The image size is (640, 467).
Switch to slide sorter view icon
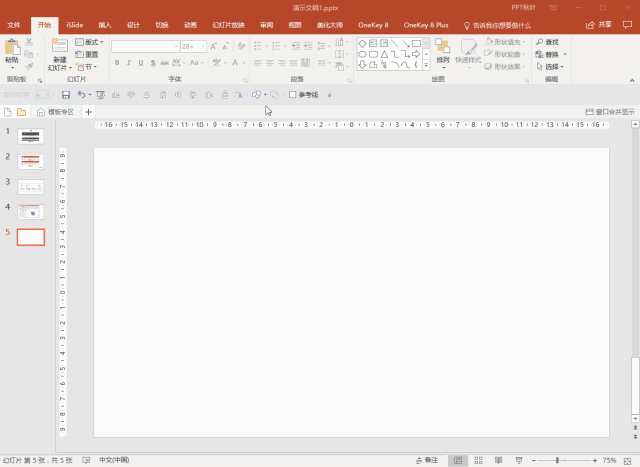(x=478, y=460)
